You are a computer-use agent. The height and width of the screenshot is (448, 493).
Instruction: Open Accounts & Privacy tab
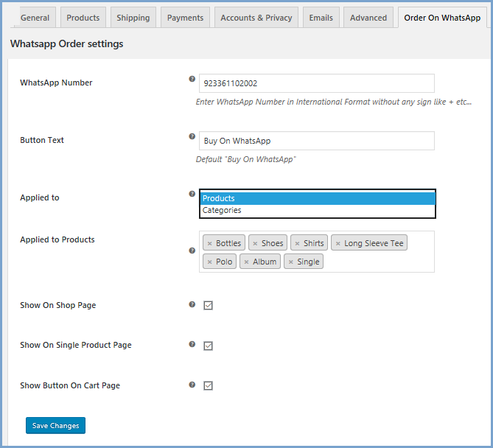256,18
